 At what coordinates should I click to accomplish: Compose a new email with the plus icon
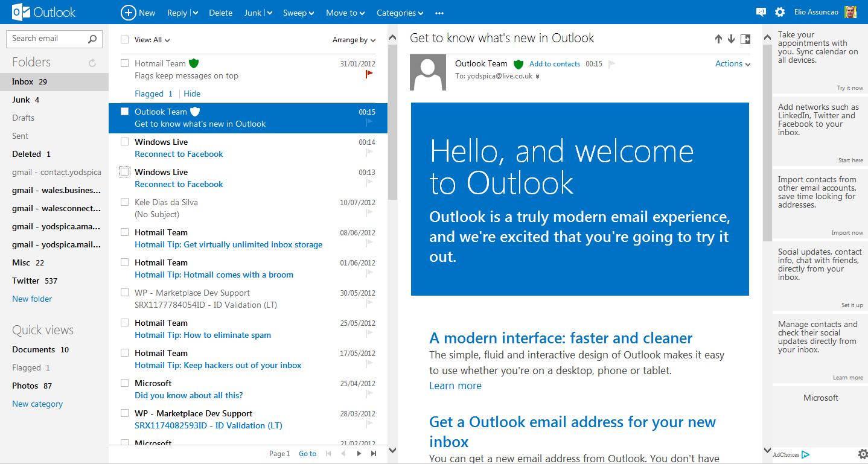click(128, 13)
